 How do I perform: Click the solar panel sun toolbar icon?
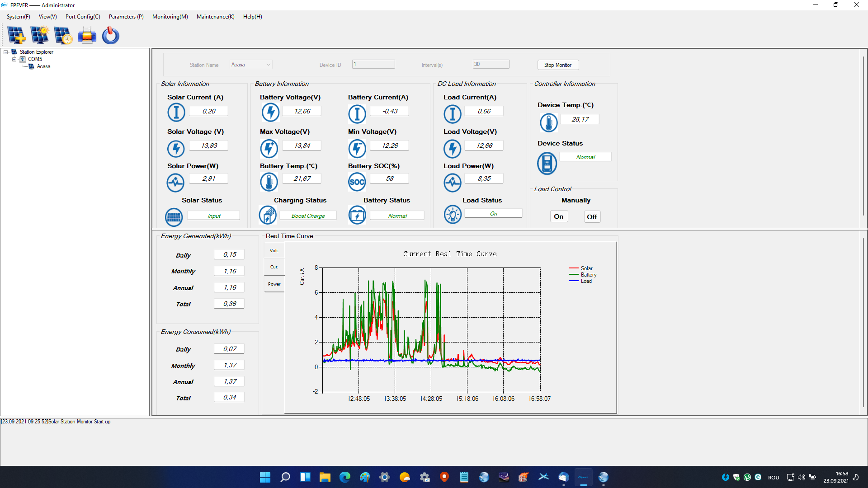(x=40, y=35)
